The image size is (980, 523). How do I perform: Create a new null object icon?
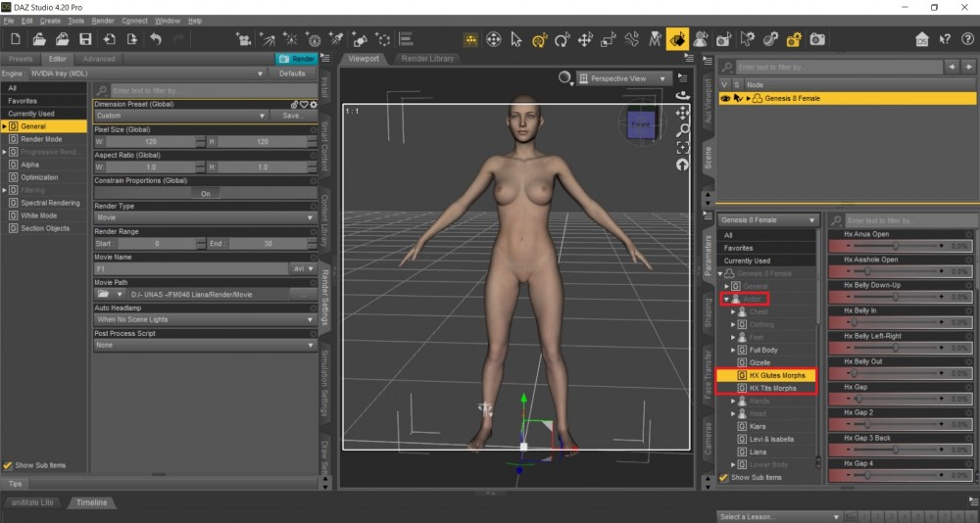383,39
